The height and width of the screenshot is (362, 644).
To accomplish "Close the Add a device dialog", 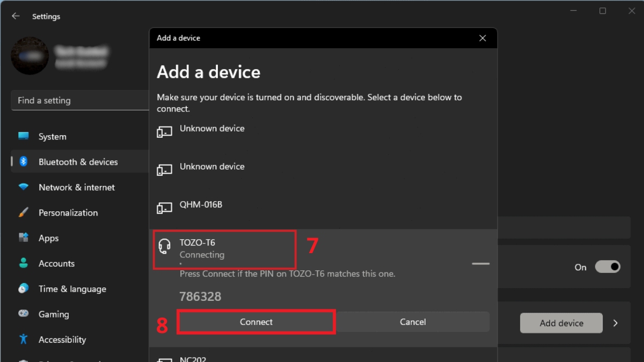I will click(x=482, y=38).
